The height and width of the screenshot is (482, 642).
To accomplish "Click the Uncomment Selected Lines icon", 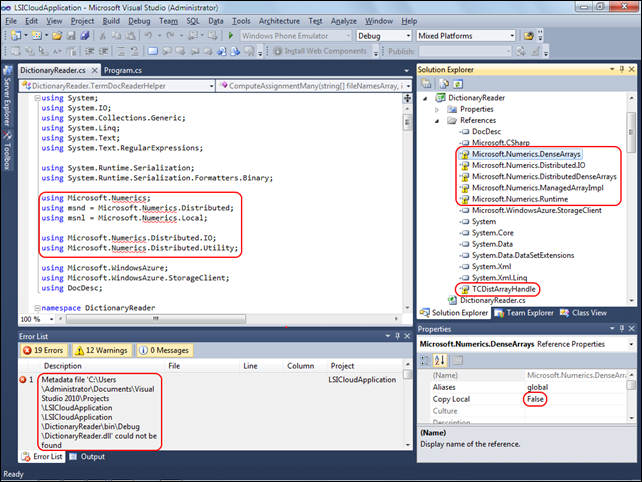I will [135, 51].
